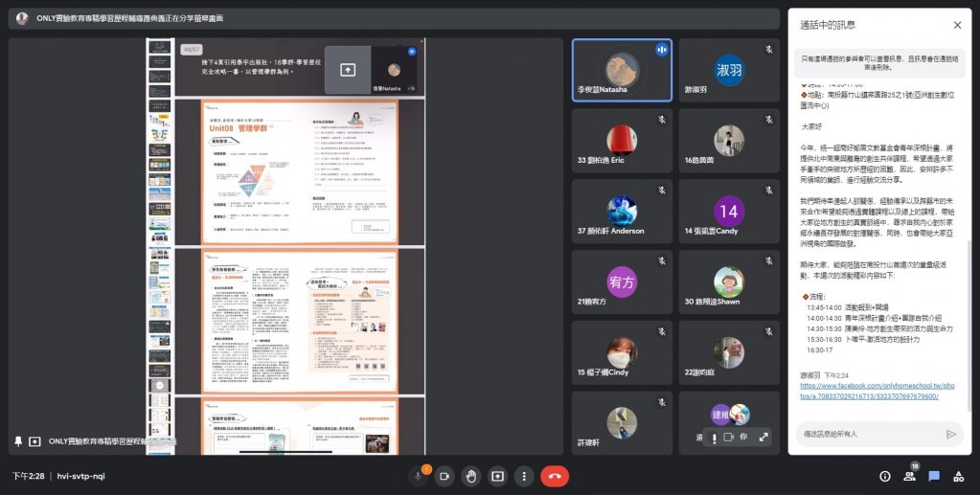Click presenter avatar in top banner
The height and width of the screenshot is (495, 980).
pos(22,18)
